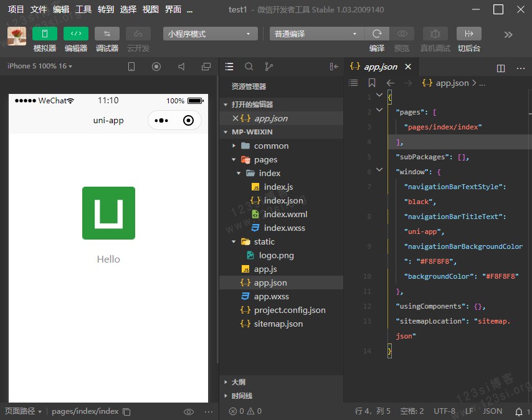Collapse the static folder
The width and height of the screenshot is (532, 420).
point(281,241)
